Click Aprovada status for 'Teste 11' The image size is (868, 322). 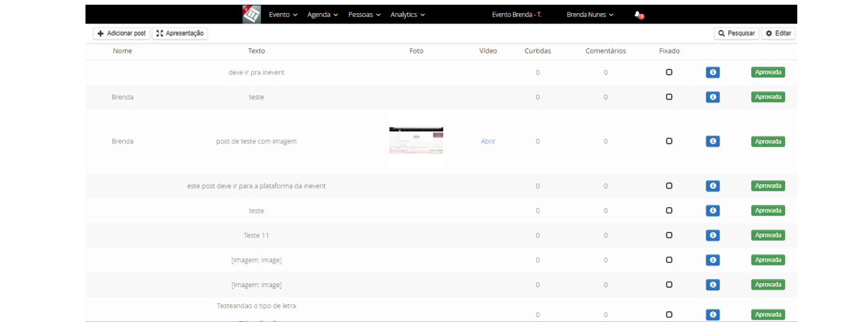click(x=768, y=235)
